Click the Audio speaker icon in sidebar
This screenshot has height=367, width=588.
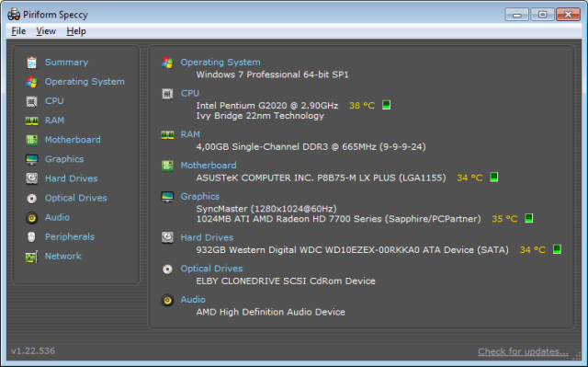coord(32,218)
